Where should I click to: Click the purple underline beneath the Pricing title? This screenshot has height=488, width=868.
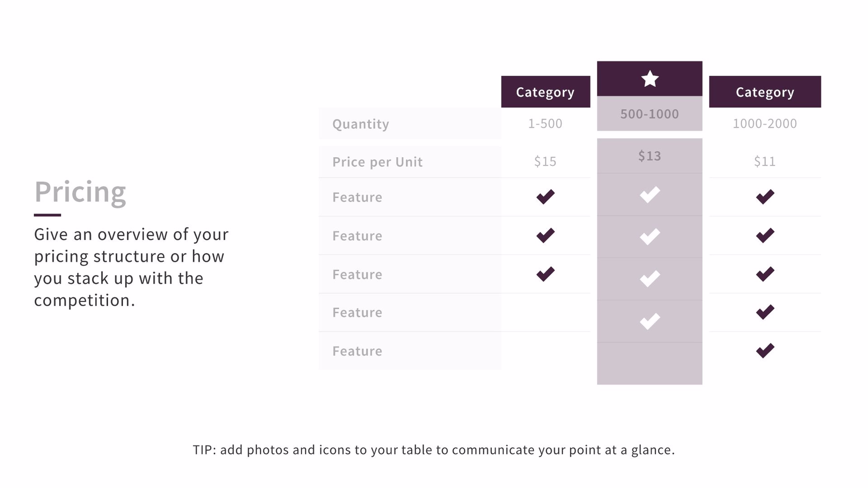[47, 215]
